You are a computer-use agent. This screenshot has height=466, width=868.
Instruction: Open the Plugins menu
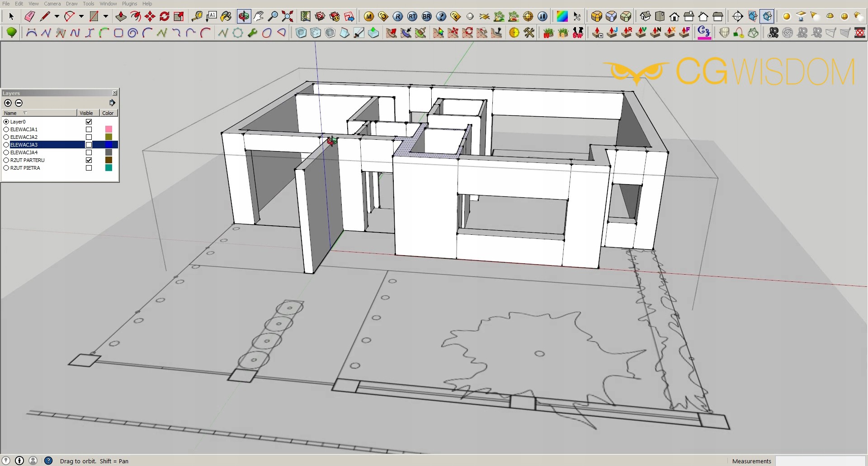129,4
